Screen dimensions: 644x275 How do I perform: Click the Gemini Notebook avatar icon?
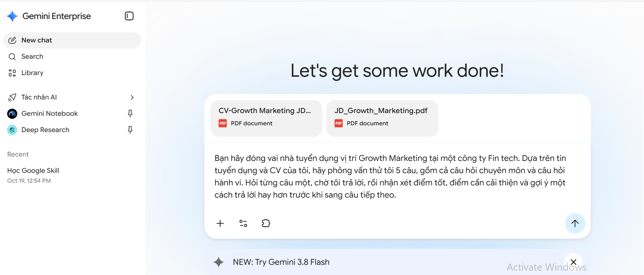(x=12, y=114)
